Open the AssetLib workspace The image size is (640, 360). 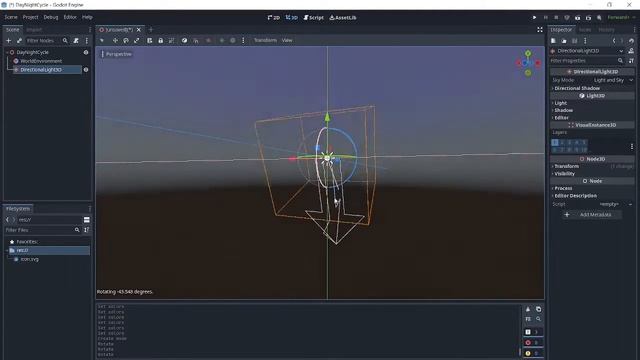pyautogui.click(x=343, y=18)
